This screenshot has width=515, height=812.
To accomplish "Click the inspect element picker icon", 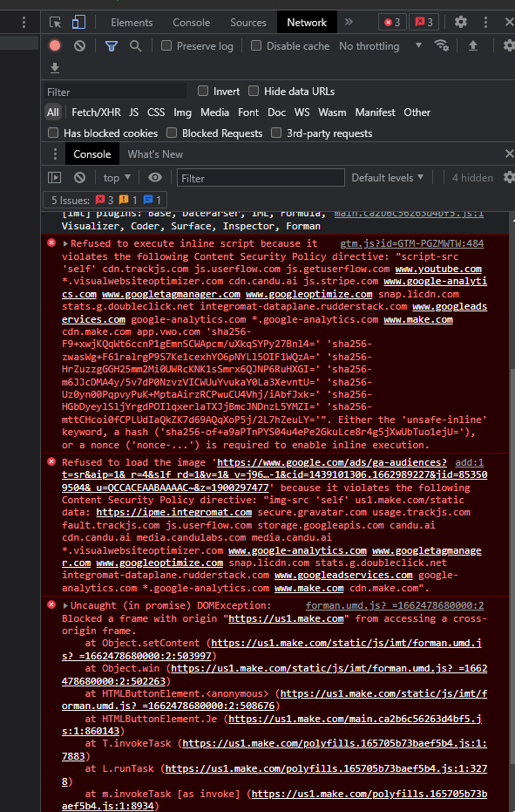I will pos(55,23).
